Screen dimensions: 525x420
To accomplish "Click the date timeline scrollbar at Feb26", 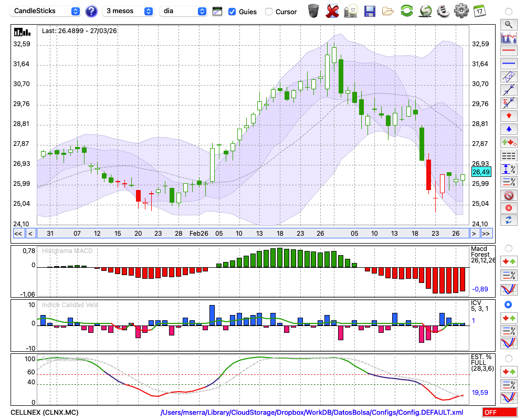I will click(198, 234).
